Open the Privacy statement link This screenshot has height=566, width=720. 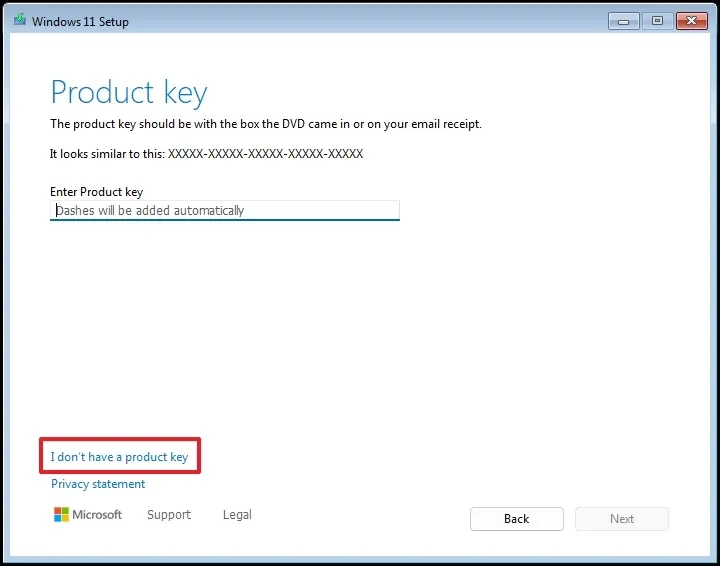click(x=98, y=484)
